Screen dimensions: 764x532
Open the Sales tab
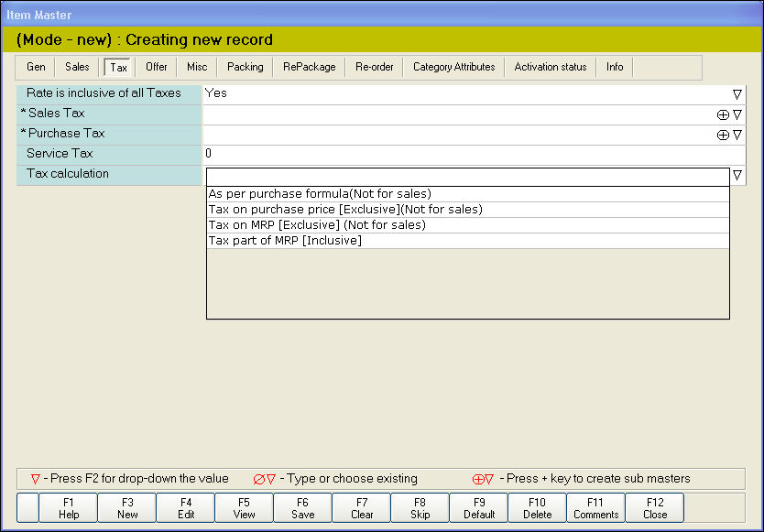77,67
